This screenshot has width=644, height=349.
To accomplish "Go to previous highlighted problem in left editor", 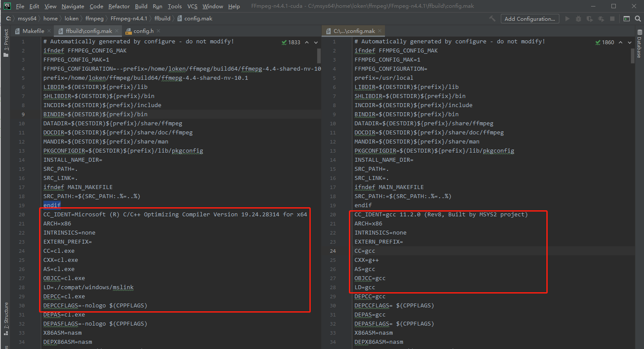I will (x=307, y=42).
